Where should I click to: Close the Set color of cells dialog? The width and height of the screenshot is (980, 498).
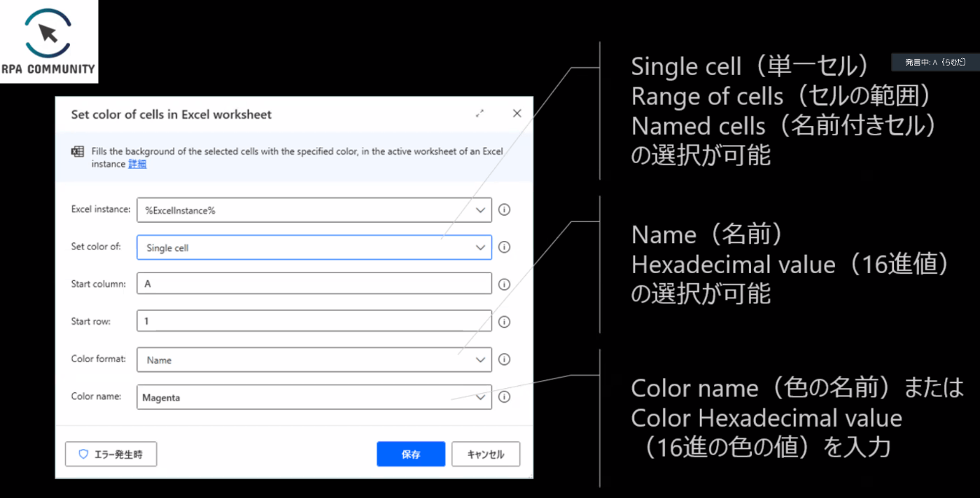tap(517, 113)
